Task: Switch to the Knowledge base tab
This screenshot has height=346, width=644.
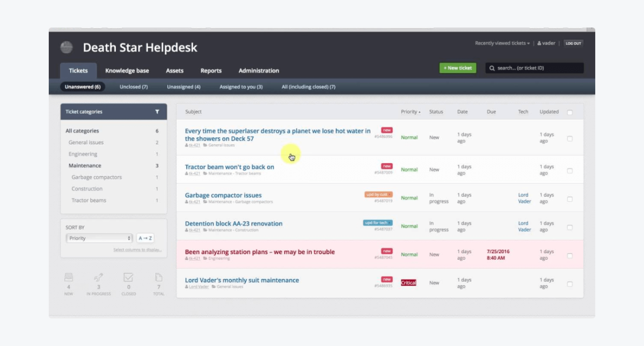Action: coord(127,71)
